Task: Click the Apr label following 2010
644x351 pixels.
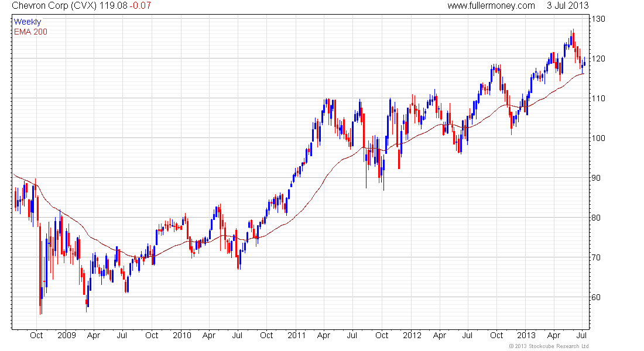Action: pyautogui.click(x=209, y=335)
